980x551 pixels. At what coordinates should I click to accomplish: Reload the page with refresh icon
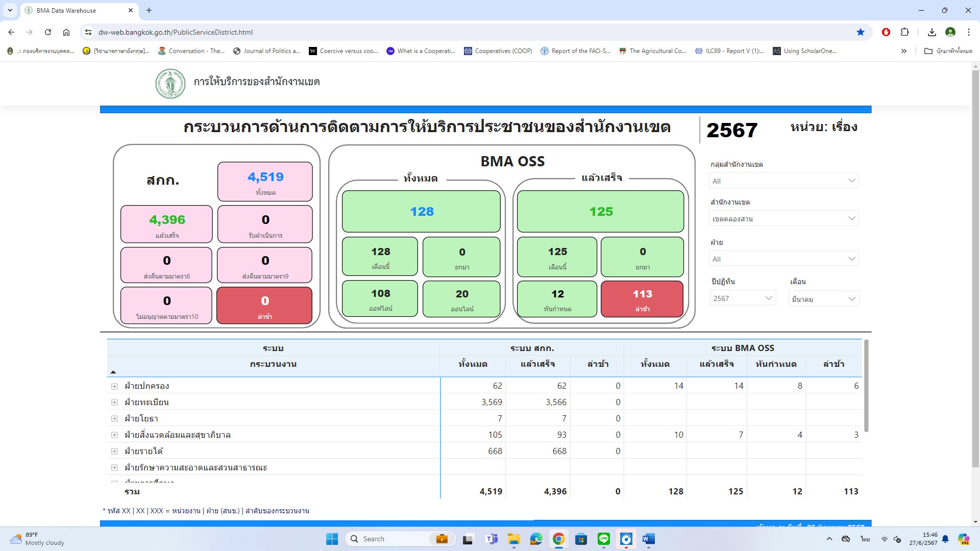[48, 32]
